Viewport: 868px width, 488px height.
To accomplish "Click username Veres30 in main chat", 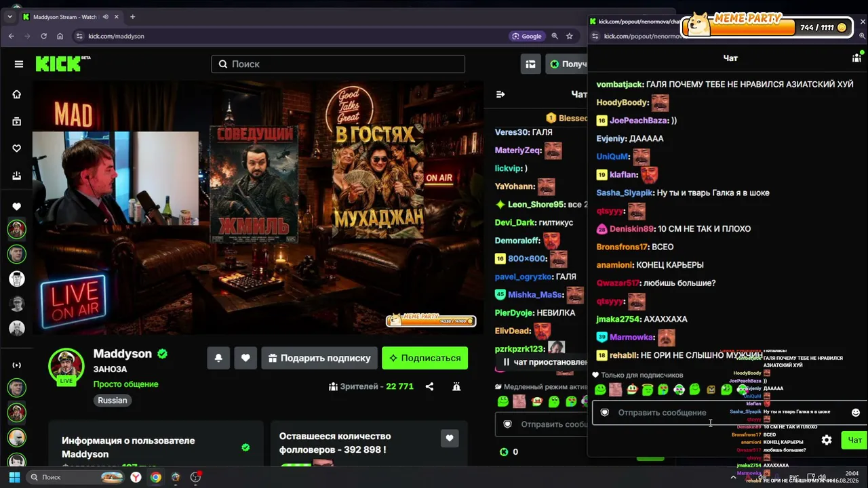I will coord(511,132).
